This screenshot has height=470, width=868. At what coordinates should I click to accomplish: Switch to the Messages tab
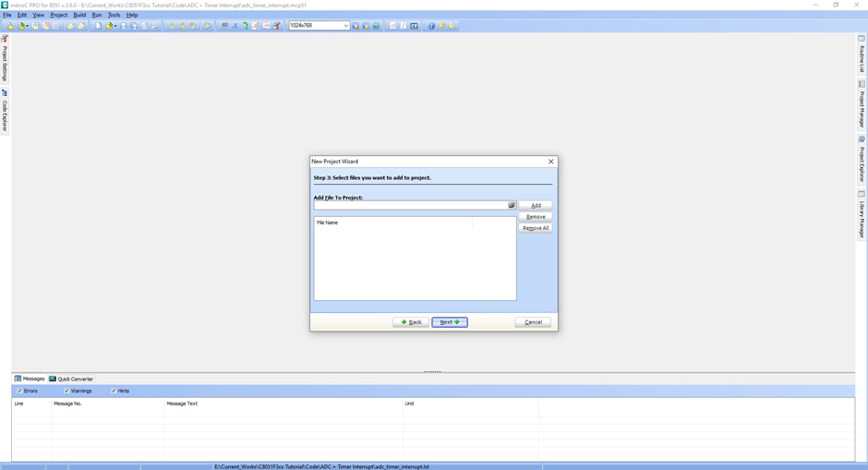click(30, 379)
